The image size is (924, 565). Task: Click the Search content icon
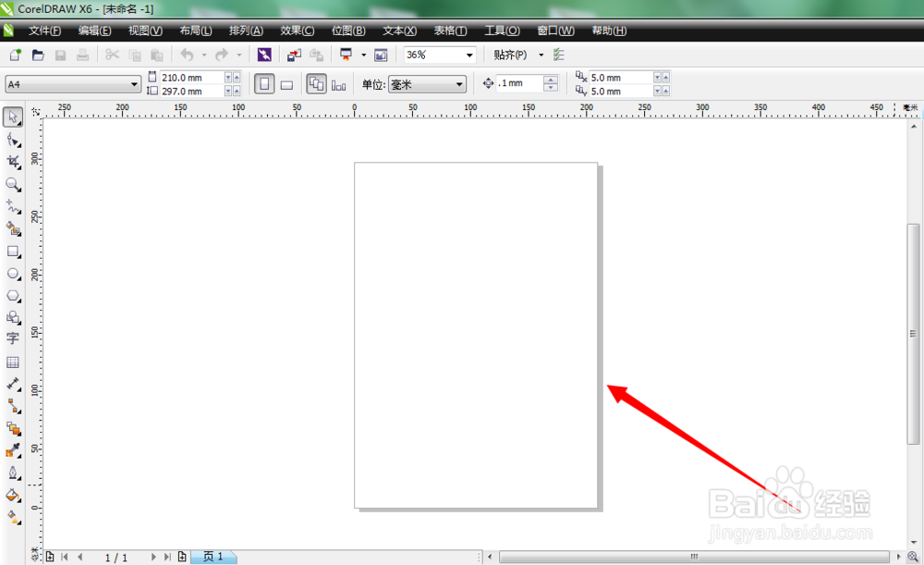[x=264, y=55]
